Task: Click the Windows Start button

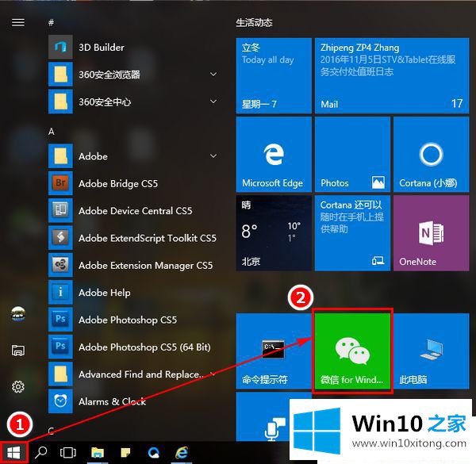Action: 13,453
